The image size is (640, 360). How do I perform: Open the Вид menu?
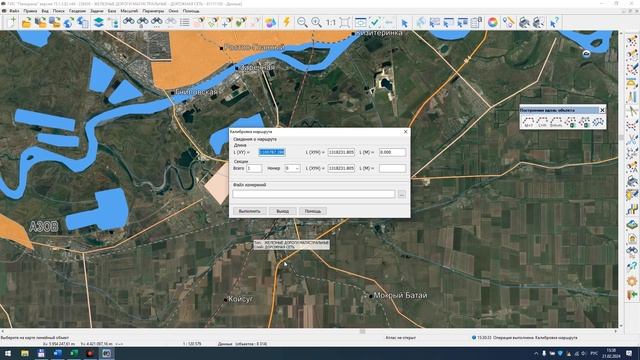click(45, 11)
